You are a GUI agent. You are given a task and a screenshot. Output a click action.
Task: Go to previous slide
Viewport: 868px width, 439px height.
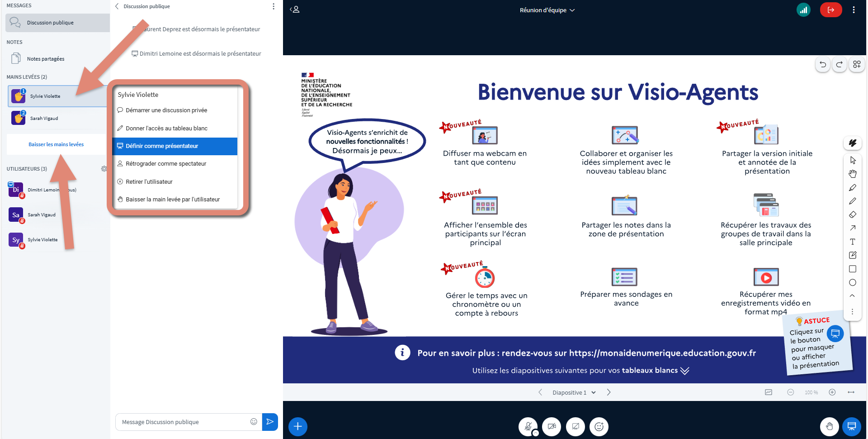pyautogui.click(x=540, y=392)
